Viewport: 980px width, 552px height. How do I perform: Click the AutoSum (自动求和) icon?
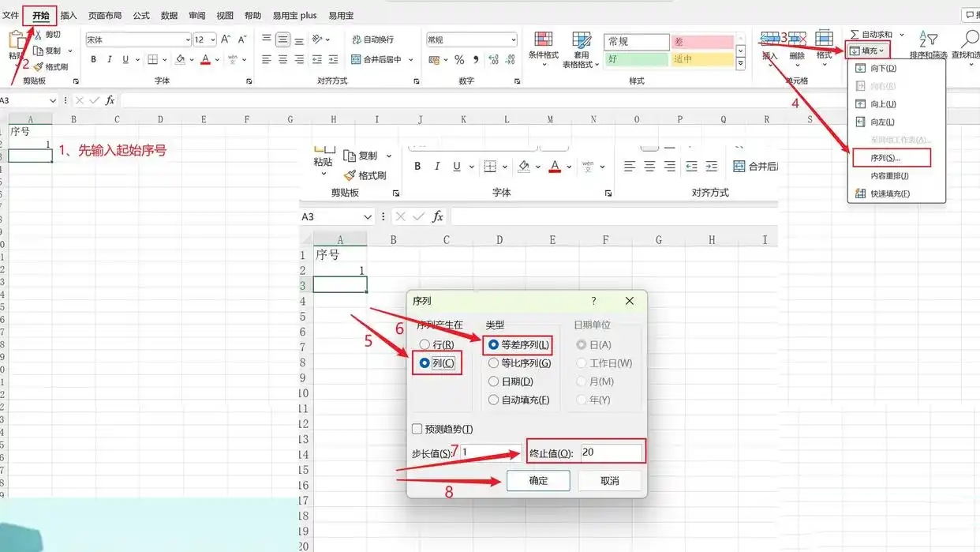click(x=855, y=35)
